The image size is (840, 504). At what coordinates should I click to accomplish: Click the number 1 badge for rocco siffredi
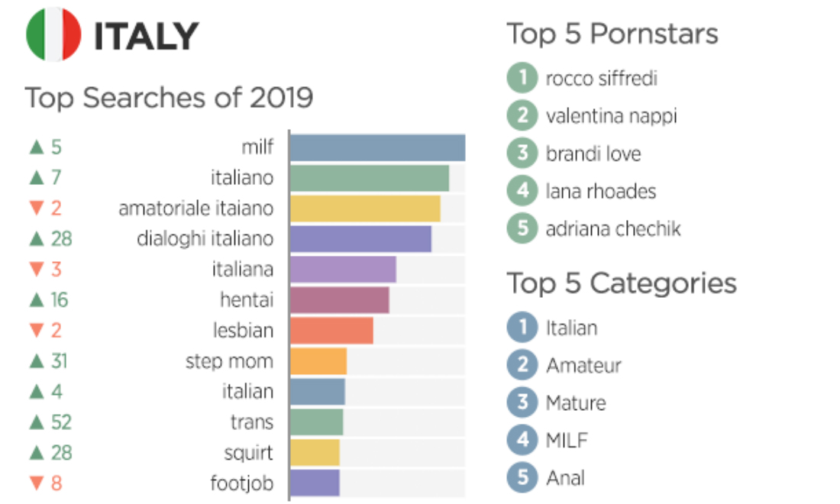[522, 78]
